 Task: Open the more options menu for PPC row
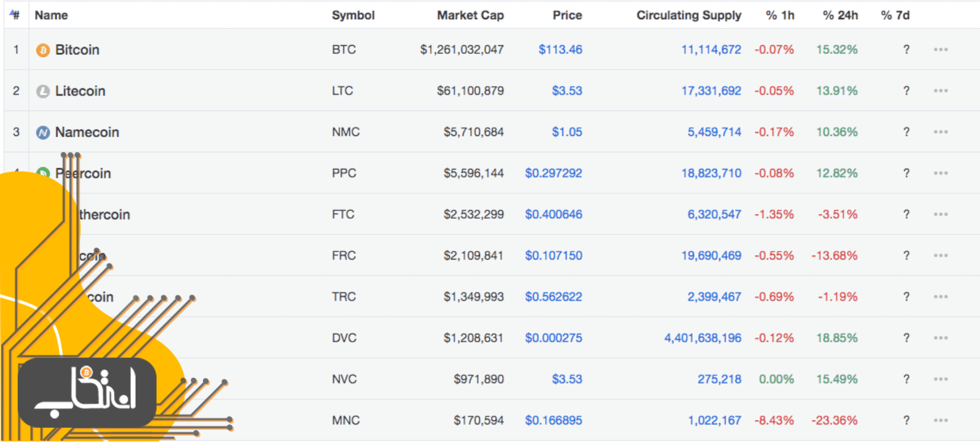(941, 173)
